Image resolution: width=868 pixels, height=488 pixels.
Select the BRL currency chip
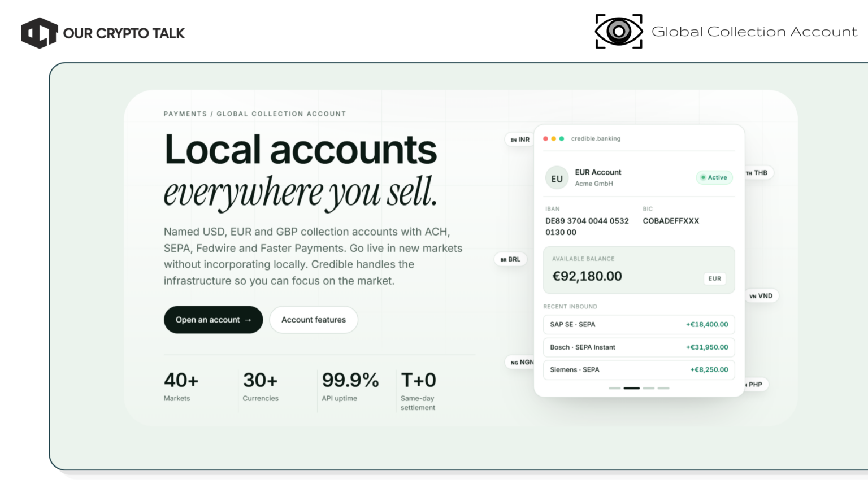pyautogui.click(x=510, y=259)
